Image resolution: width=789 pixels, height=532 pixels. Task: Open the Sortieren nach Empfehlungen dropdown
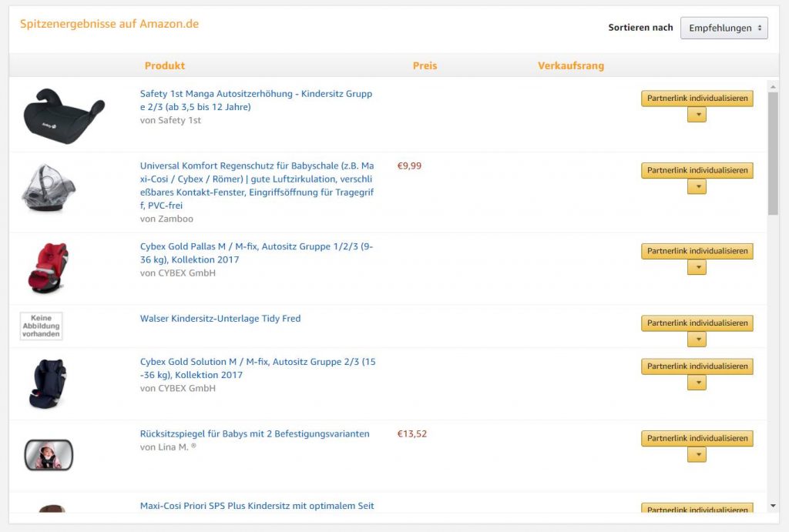coord(724,28)
